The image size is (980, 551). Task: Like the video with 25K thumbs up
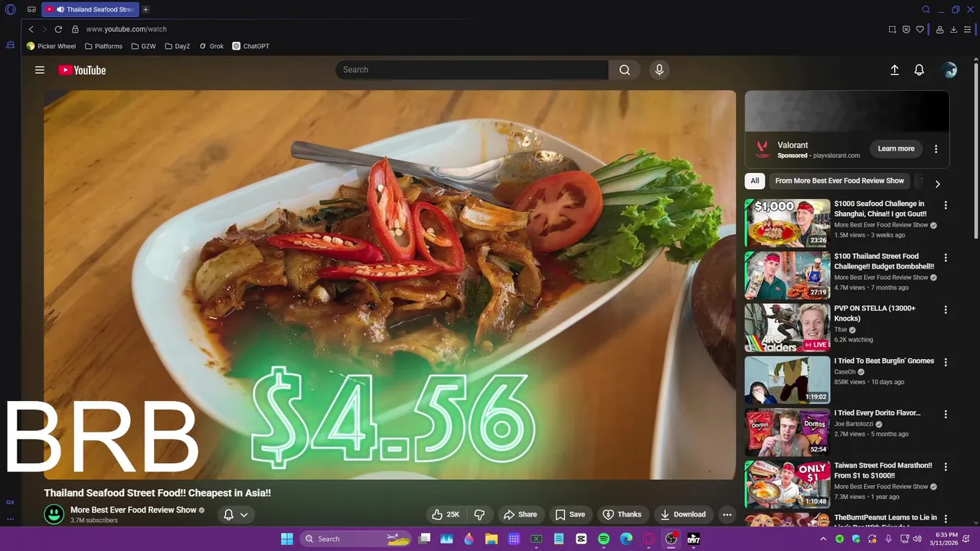(x=446, y=514)
